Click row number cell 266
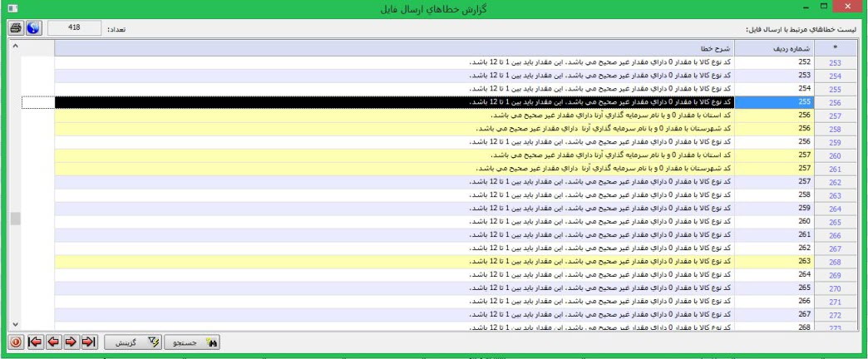Viewport: 868px width, 359px height. pyautogui.click(x=774, y=302)
